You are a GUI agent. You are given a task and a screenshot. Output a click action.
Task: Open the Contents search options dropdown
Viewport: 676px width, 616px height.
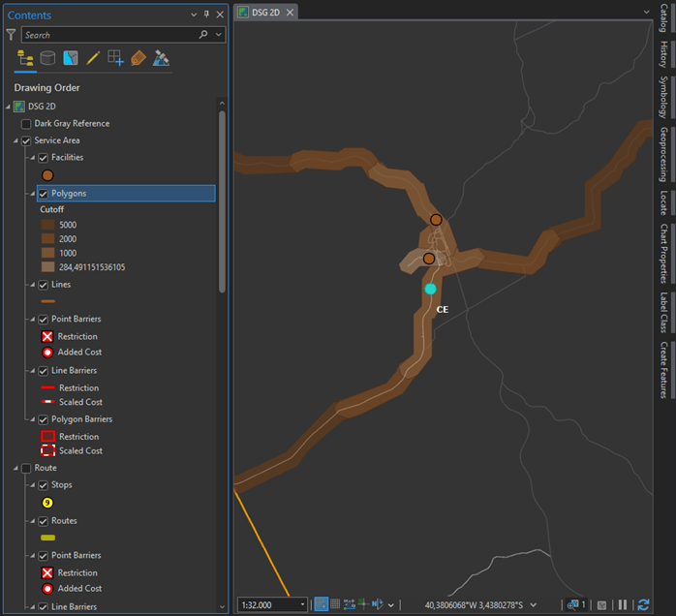(x=218, y=35)
